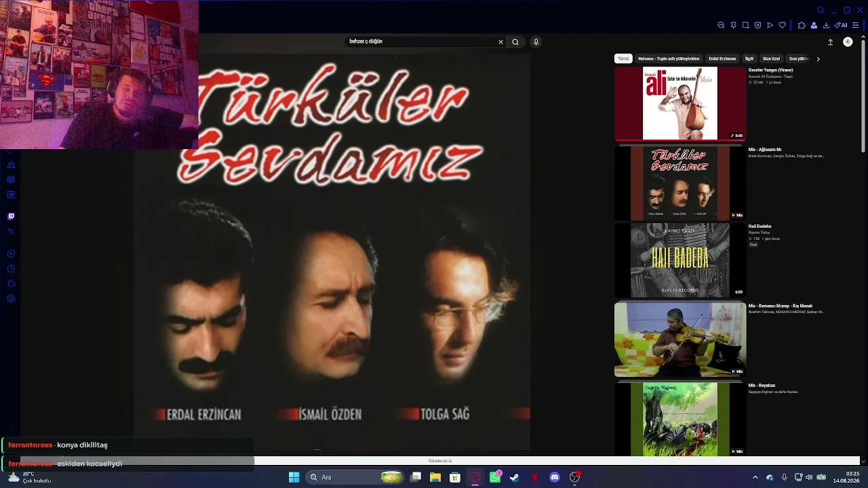
Task: Open the extensions puzzle icon in toolbar
Action: [802, 25]
